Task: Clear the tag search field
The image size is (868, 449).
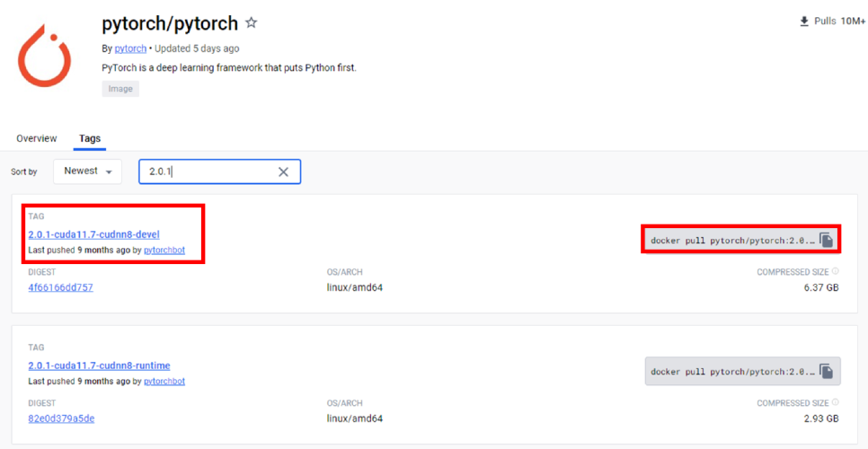Action: (283, 172)
